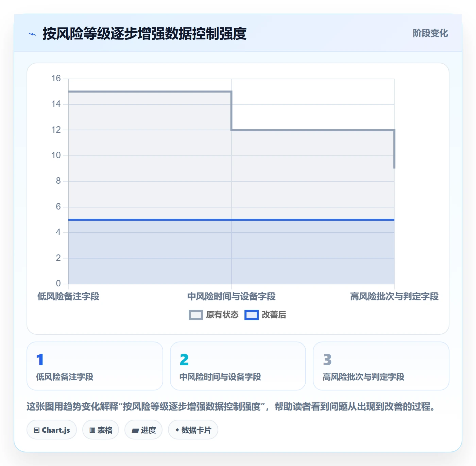Click the x-axis label 低风险备注字段
Viewport: 476px width, 466px height.
[68, 297]
